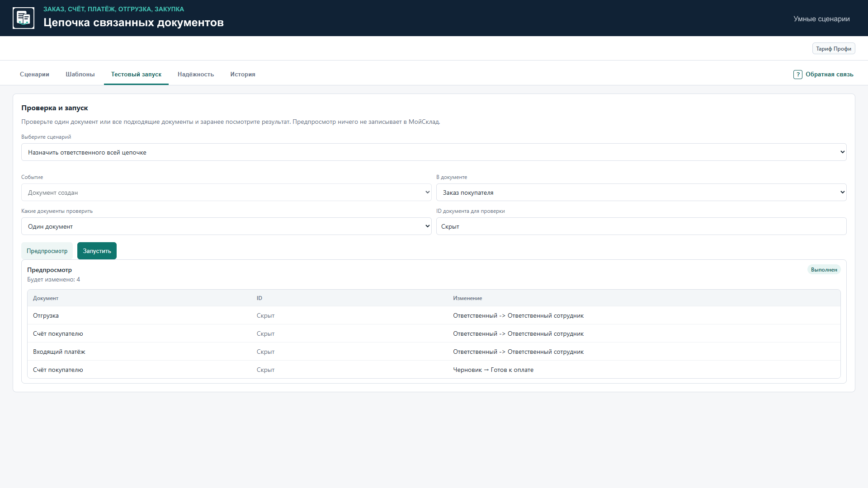The height and width of the screenshot is (488, 868).
Task: Open the Обратная связь link
Action: tap(829, 75)
